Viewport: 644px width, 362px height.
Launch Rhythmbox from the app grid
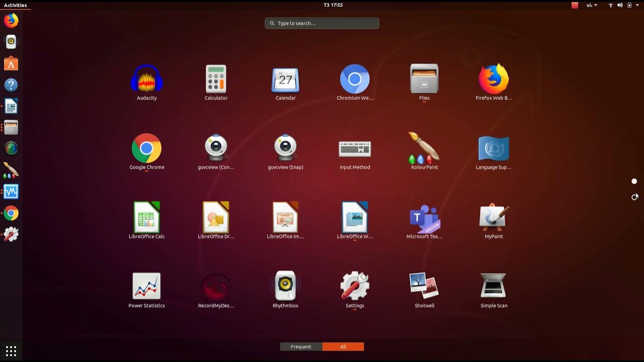[x=285, y=290]
